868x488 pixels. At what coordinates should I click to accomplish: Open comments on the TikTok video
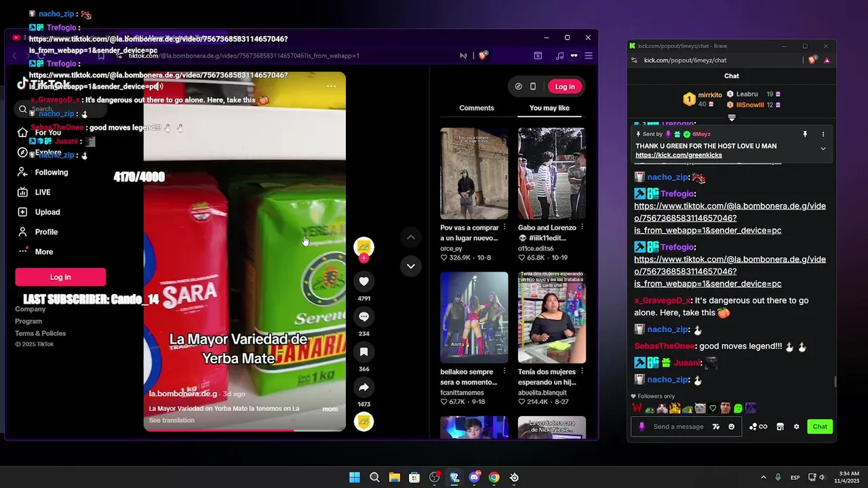point(363,317)
